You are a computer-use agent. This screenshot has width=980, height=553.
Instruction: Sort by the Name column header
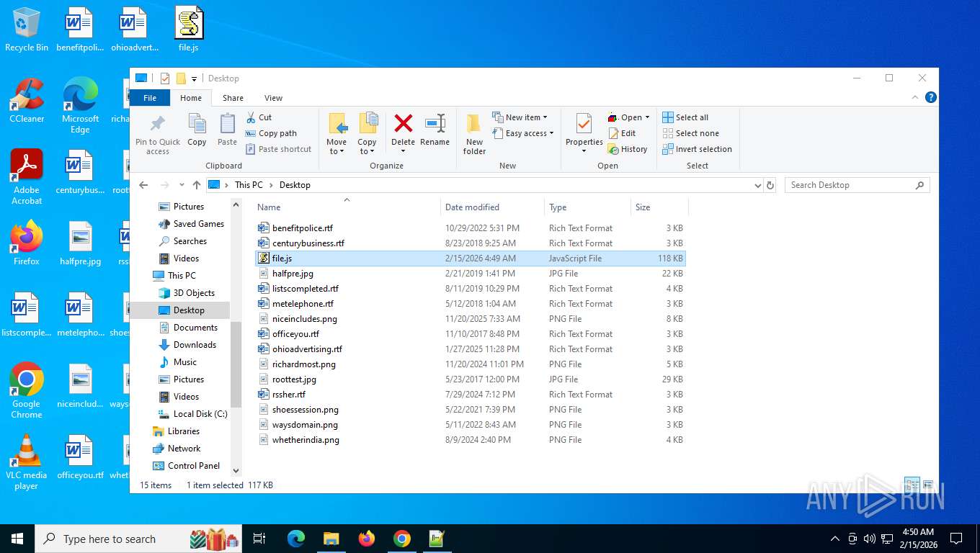347,207
